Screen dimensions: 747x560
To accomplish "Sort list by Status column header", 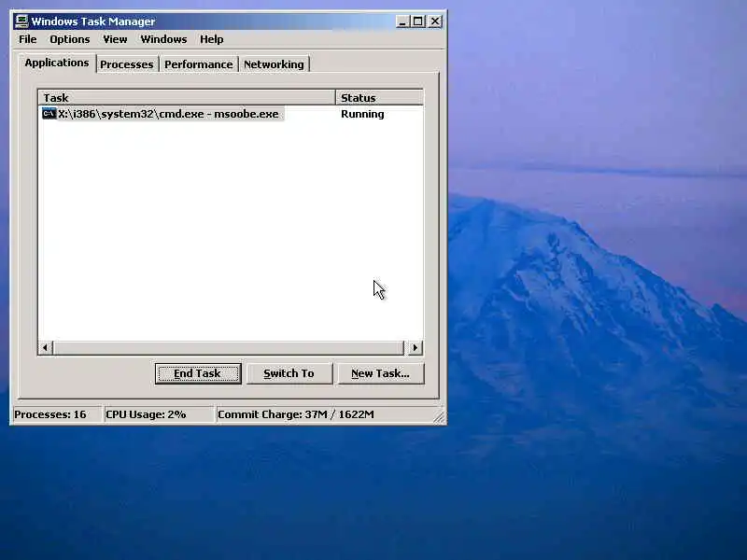I will 379,98.
